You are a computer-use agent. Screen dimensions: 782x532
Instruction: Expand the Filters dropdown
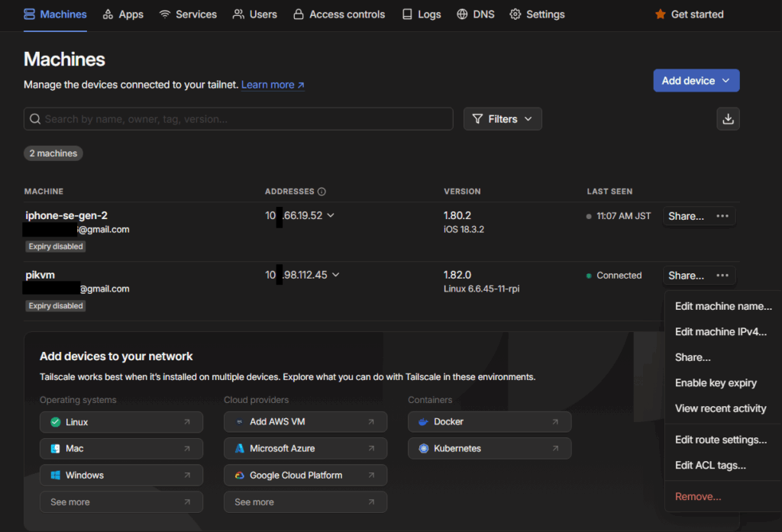click(x=502, y=118)
